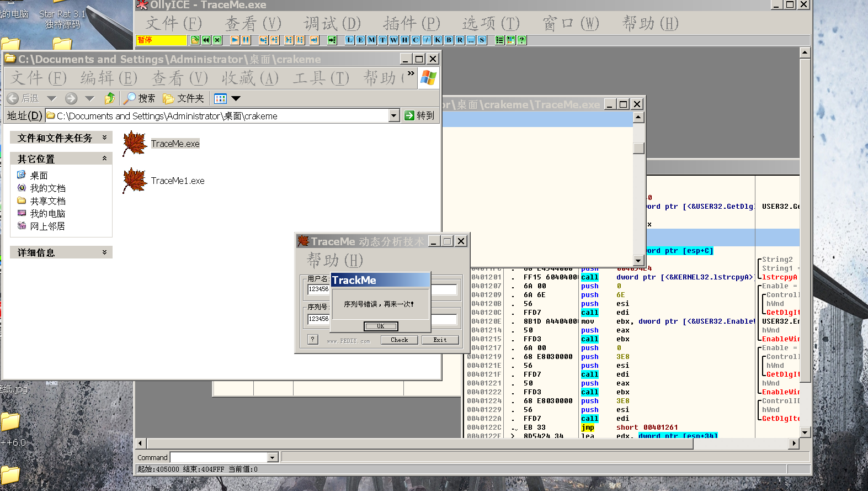Click Explorer Up one level icon
The image size is (868, 491).
[109, 98]
